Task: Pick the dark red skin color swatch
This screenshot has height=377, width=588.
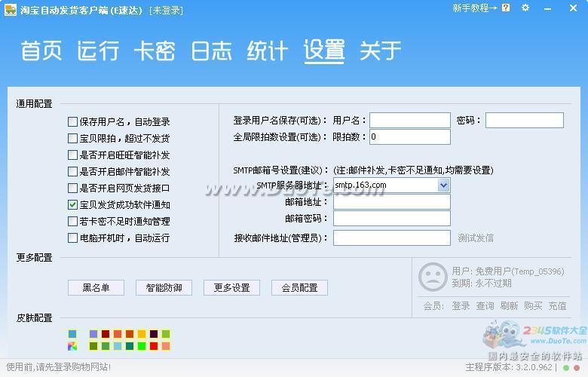Action: coord(106,334)
